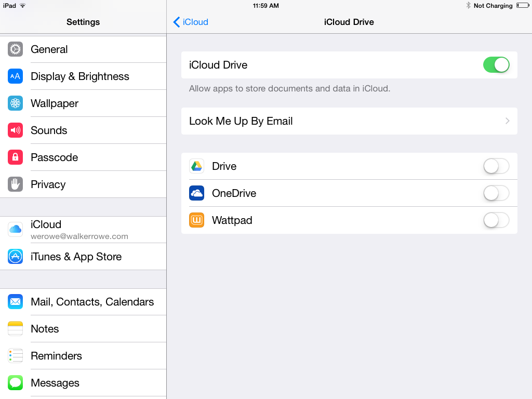532x399 pixels.
Task: Select Wallpaper in the sidebar
Action: (83, 103)
